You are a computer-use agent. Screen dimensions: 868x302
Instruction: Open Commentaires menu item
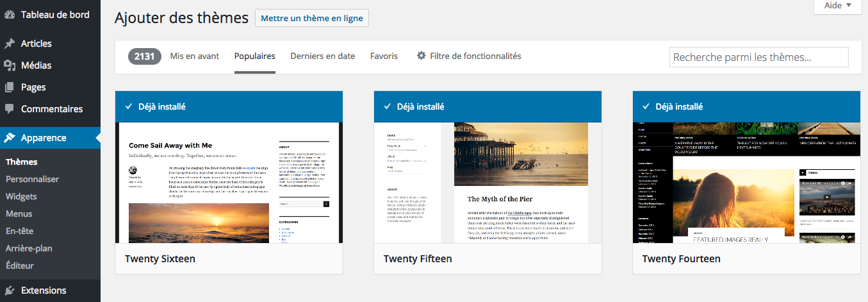50,109
